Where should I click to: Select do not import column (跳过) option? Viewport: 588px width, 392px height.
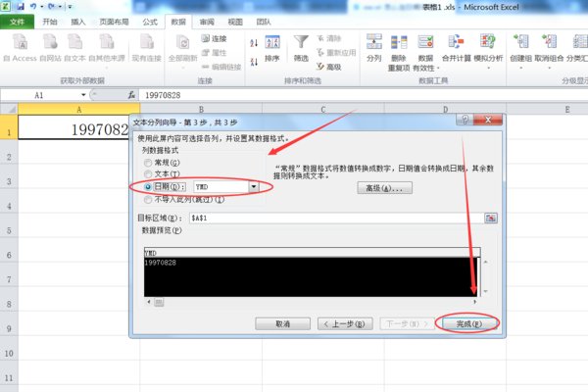click(148, 200)
